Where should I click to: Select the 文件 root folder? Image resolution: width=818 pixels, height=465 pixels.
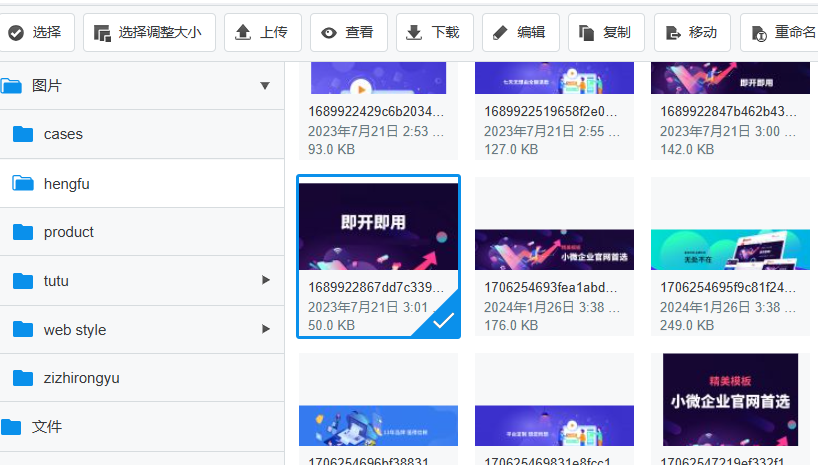(x=47, y=427)
